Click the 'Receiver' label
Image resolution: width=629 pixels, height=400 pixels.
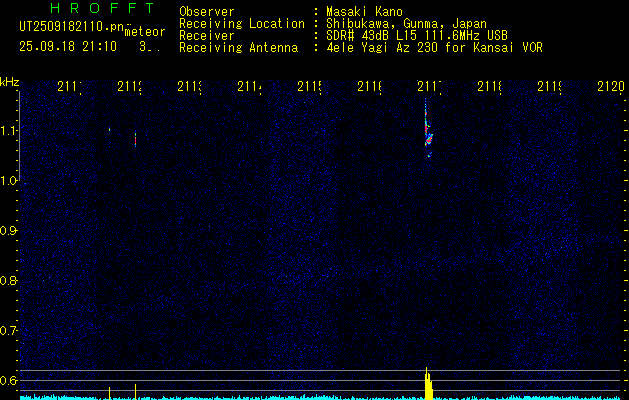click(x=207, y=36)
